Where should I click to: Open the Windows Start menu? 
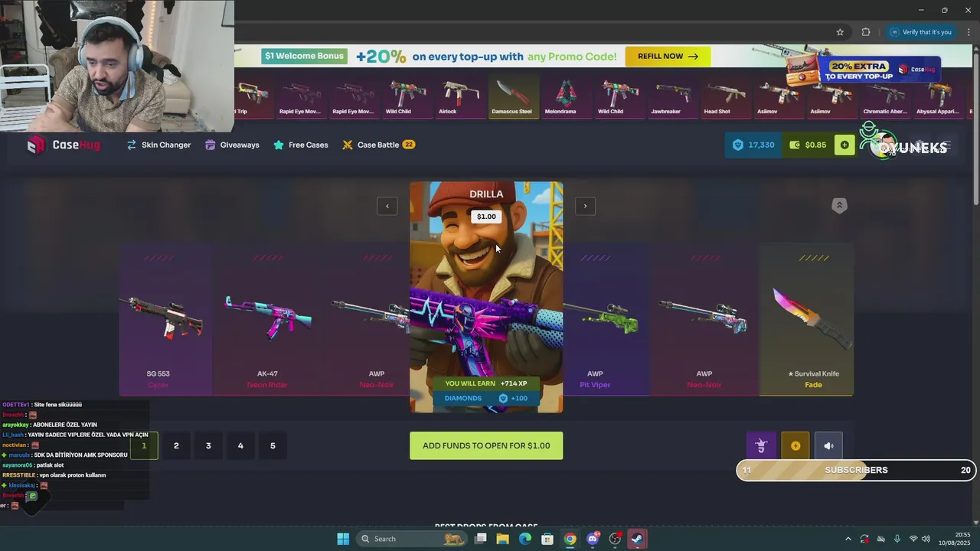(343, 539)
